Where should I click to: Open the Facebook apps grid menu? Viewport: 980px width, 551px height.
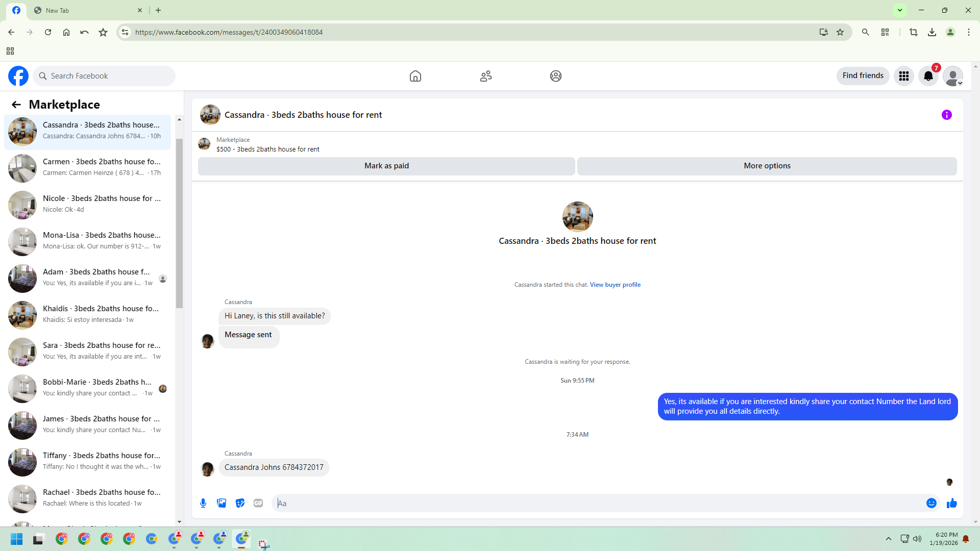(x=903, y=76)
